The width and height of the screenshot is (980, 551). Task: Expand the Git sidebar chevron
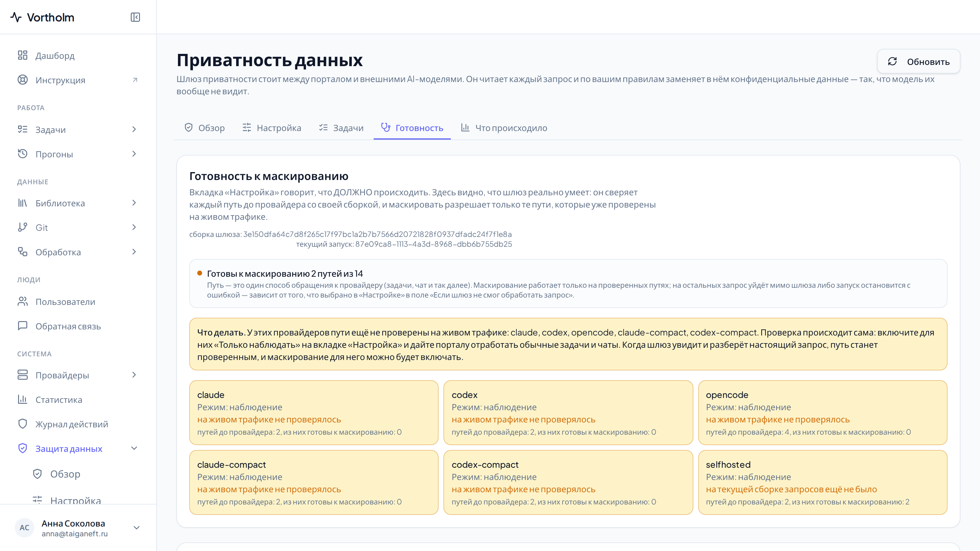(134, 227)
